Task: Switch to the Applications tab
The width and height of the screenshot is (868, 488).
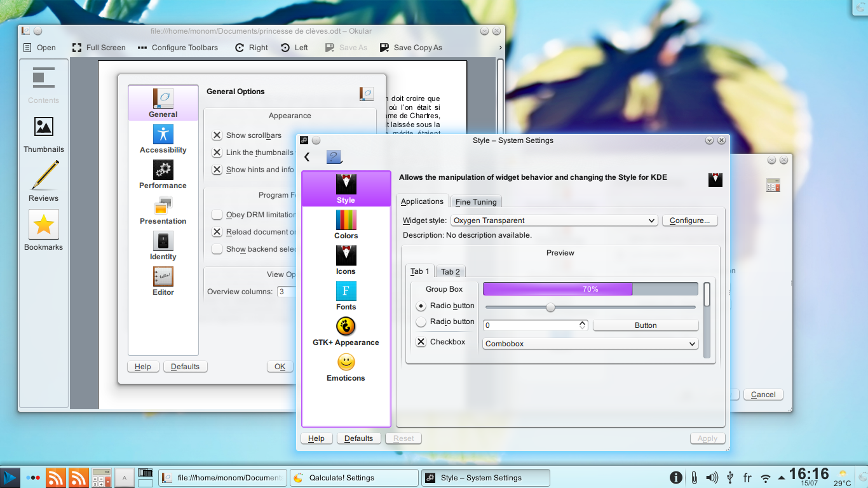Action: 422,201
